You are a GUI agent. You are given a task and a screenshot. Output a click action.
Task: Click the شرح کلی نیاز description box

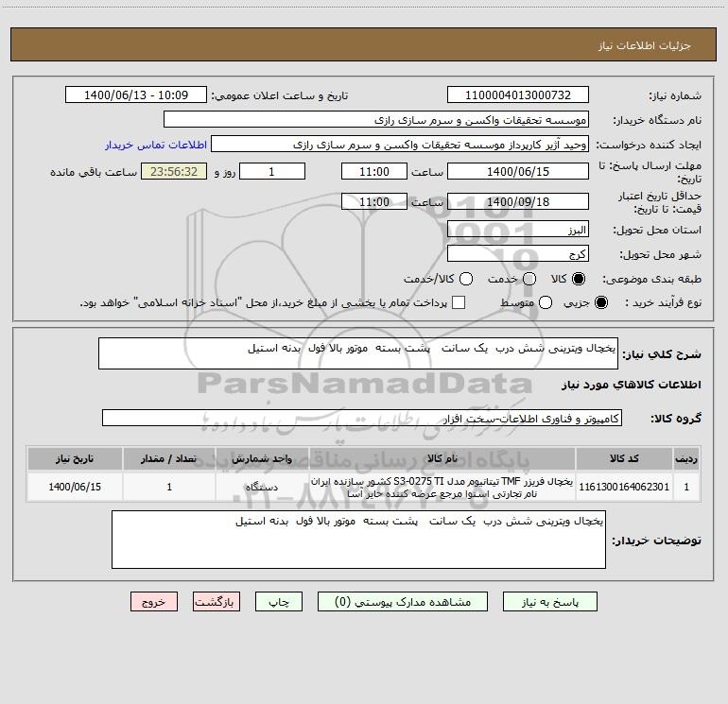coord(358,353)
